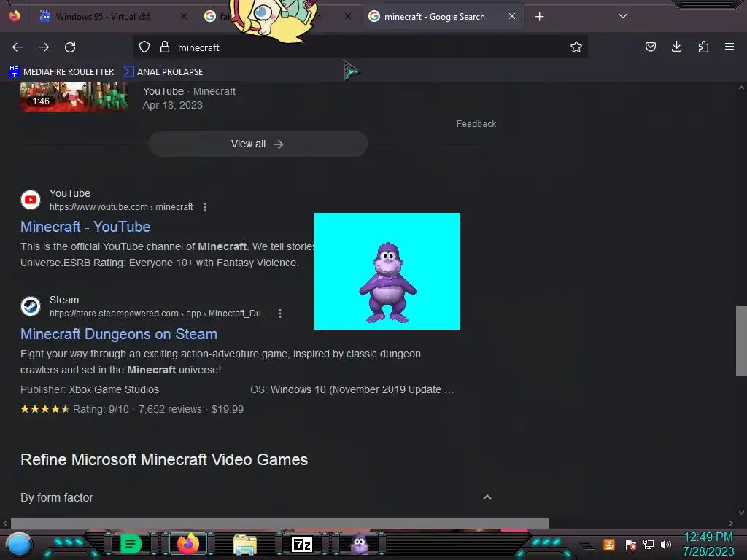Click the 'Refine Microsoft Minecraft Video Games' heading

click(x=164, y=459)
